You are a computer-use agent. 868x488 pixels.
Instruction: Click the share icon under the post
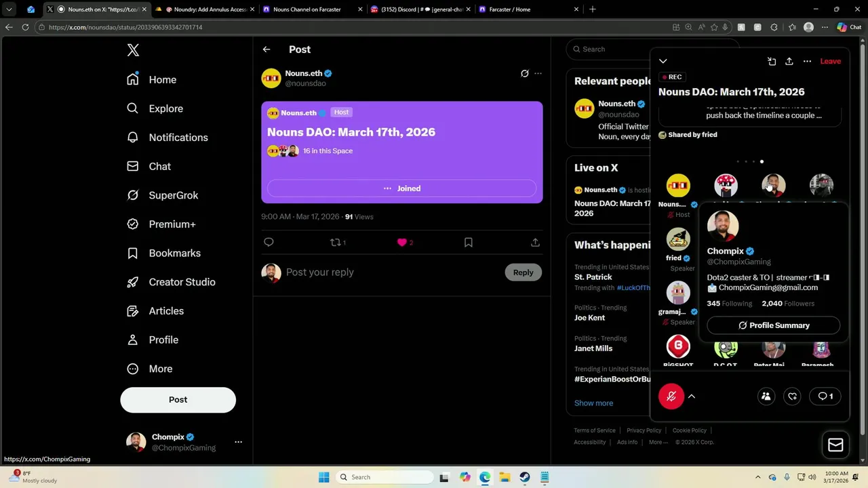(535, 242)
